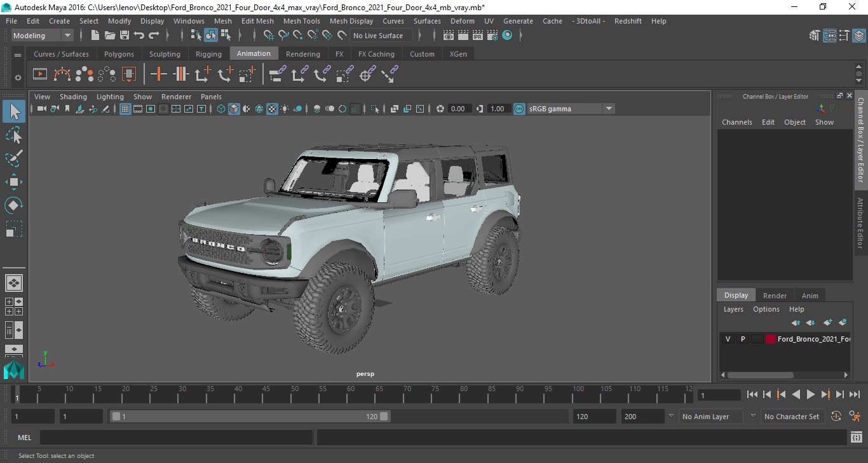This screenshot has width=868, height=463.
Task: Open the shelf options gear menu
Action: [x=18, y=78]
